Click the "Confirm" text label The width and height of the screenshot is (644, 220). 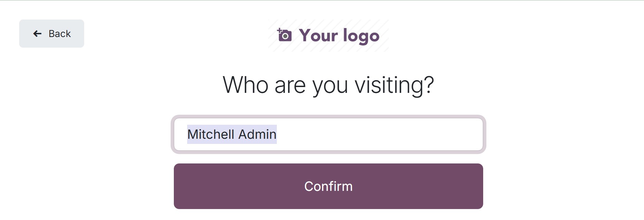coord(328,186)
